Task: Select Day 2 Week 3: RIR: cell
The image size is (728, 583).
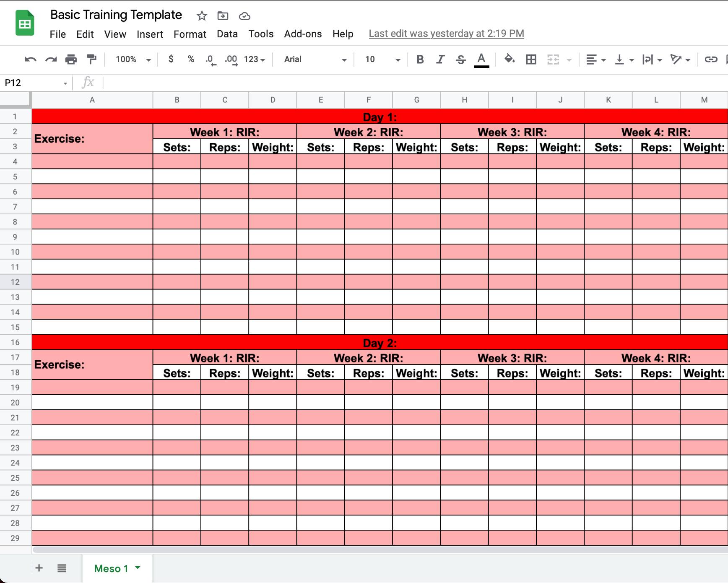Action: point(512,357)
